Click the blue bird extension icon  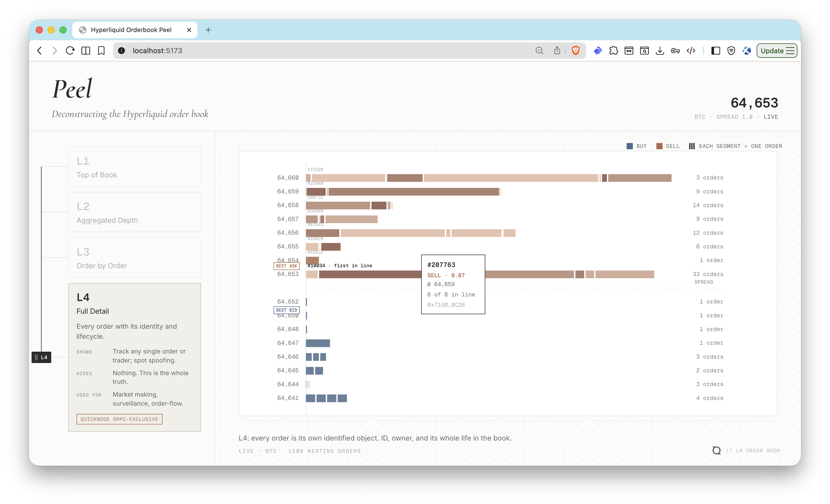click(x=598, y=51)
